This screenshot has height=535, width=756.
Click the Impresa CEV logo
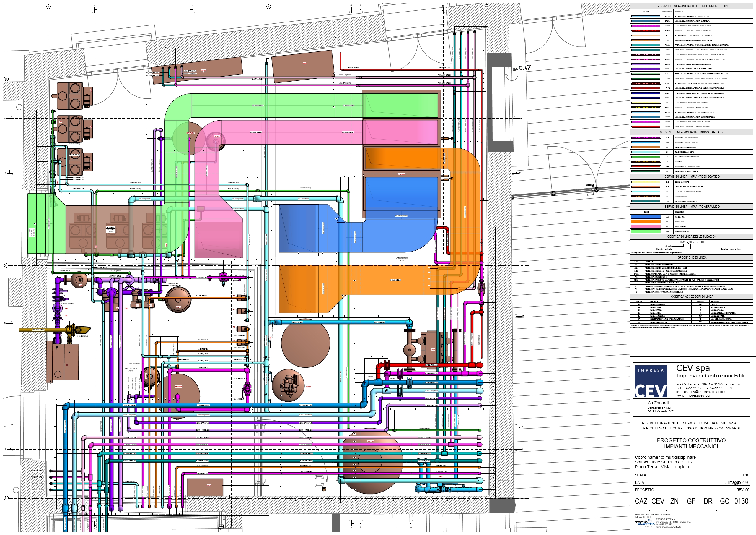[x=651, y=381]
